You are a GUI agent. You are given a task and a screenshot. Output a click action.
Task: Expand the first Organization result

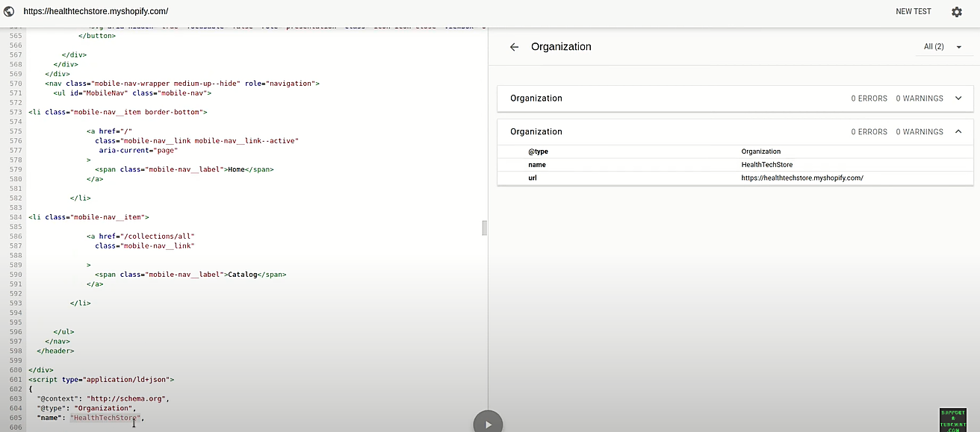[x=958, y=98]
